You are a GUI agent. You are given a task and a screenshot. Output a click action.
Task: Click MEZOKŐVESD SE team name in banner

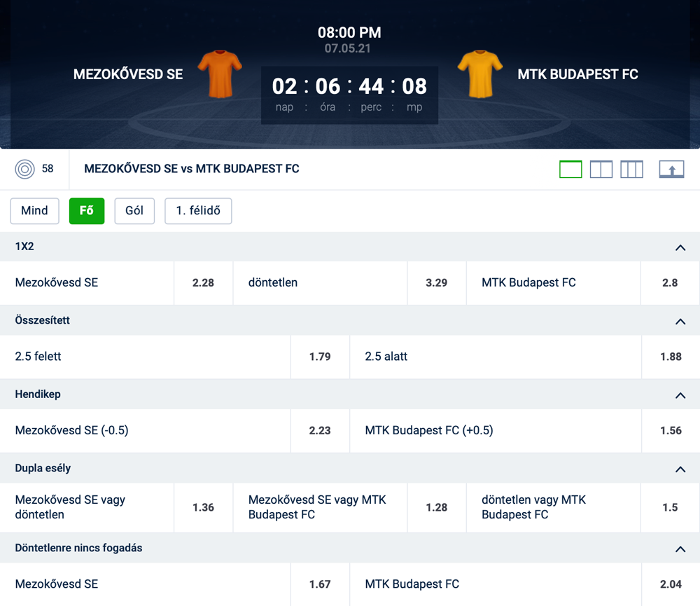click(128, 74)
